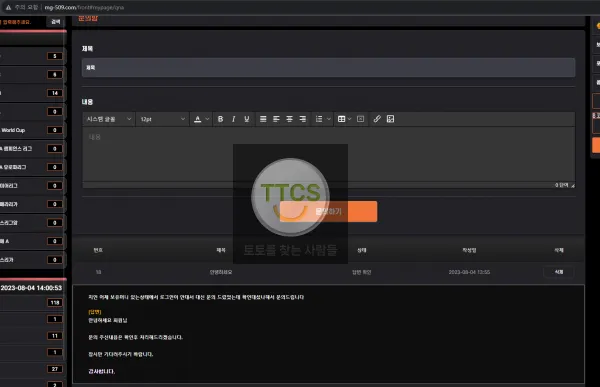The width and height of the screenshot is (600, 387).
Task: Click the orange submit inquiry button
Action: (x=328, y=211)
